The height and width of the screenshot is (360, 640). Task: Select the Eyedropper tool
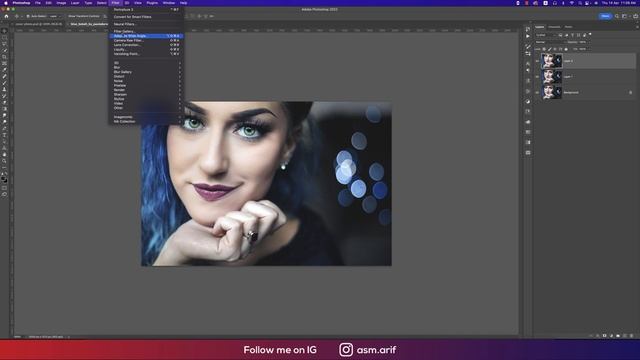4,70
